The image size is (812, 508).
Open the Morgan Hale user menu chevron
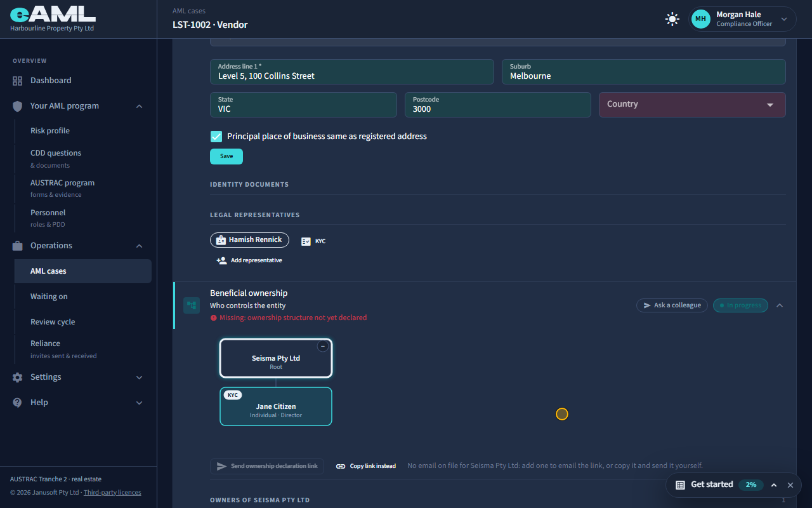[x=784, y=19]
